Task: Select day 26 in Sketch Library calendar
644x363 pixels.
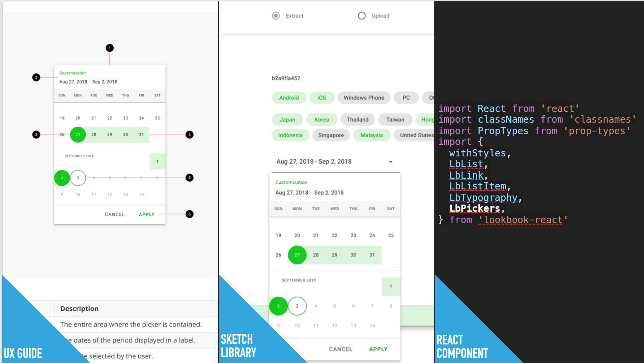Action: [x=278, y=255]
